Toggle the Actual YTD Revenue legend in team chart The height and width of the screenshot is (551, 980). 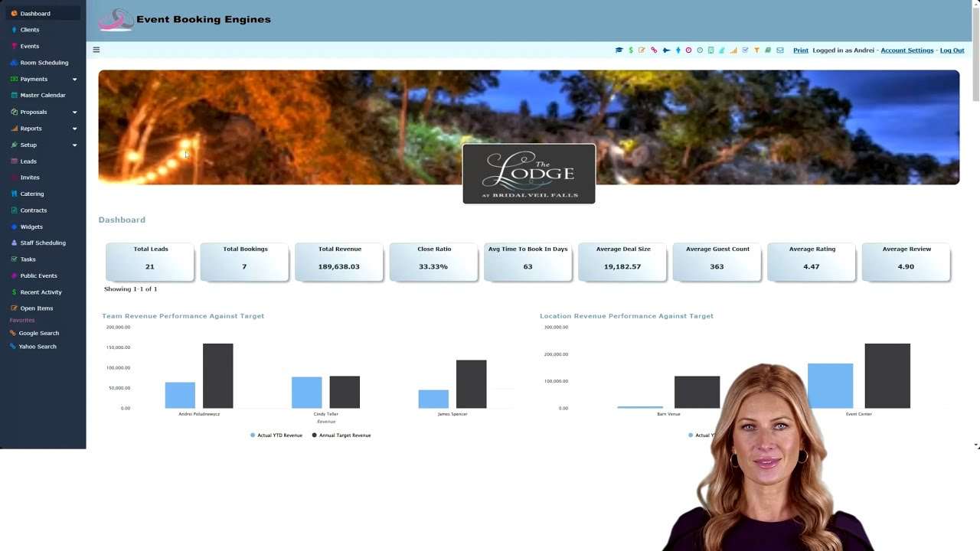[276, 435]
